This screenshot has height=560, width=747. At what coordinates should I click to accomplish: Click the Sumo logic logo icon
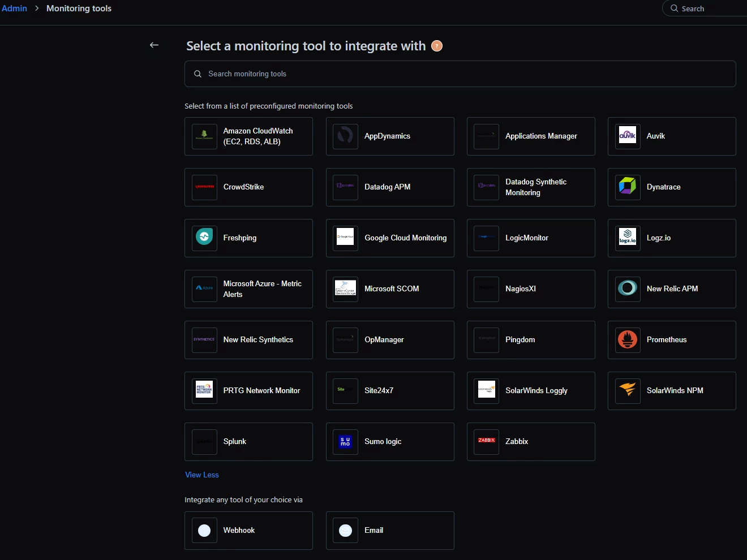pyautogui.click(x=345, y=442)
